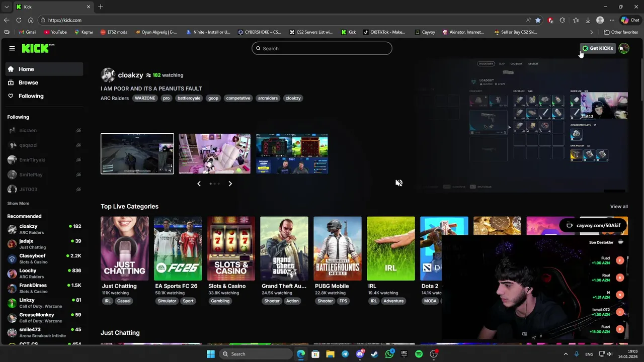Viewport: 644px width, 362px height.
Task: Click the KICK logo
Action: pyautogui.click(x=38, y=48)
